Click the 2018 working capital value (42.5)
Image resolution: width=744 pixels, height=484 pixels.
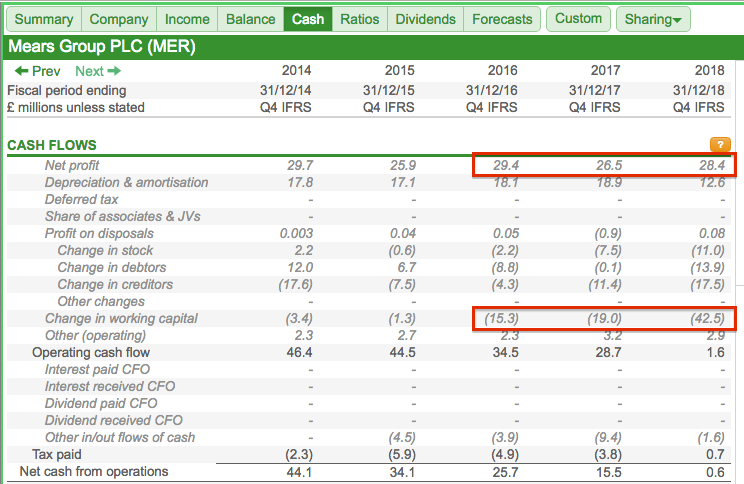[707, 319]
